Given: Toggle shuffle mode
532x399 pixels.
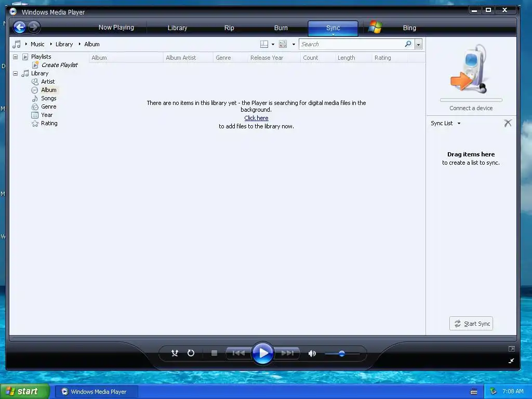Looking at the screenshot, I should 175,353.
